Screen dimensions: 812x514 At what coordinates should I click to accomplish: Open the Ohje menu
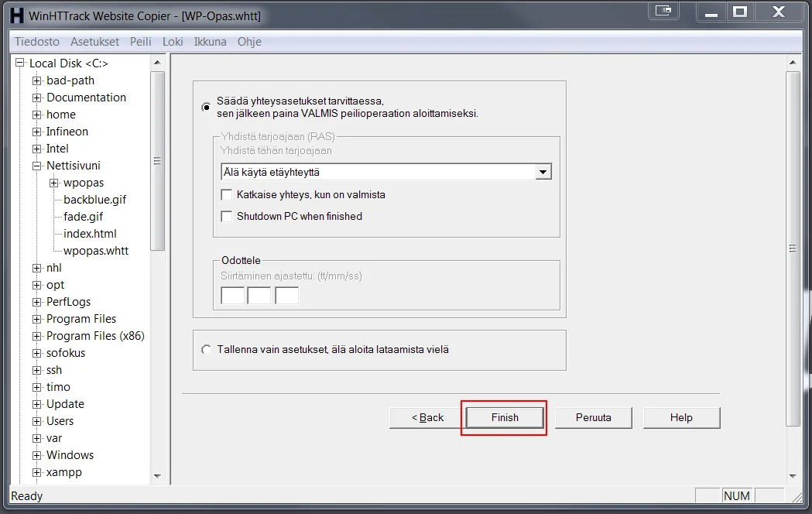click(x=249, y=41)
